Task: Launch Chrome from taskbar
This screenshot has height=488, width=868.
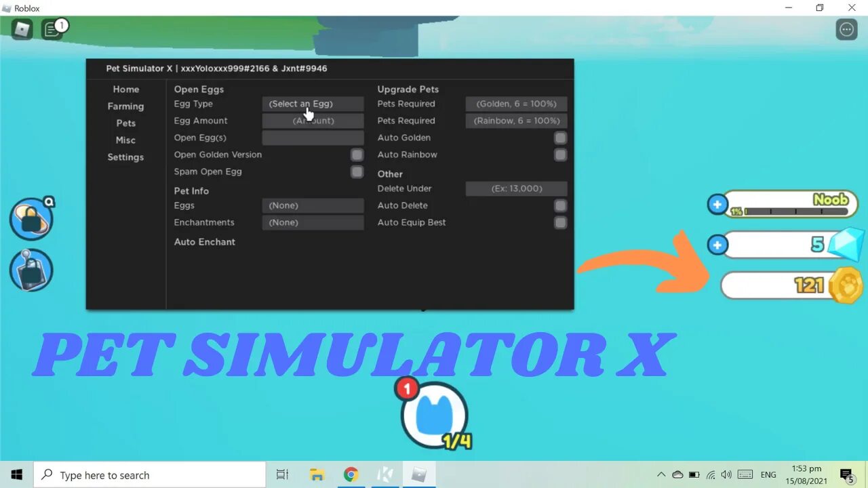Action: [351, 474]
